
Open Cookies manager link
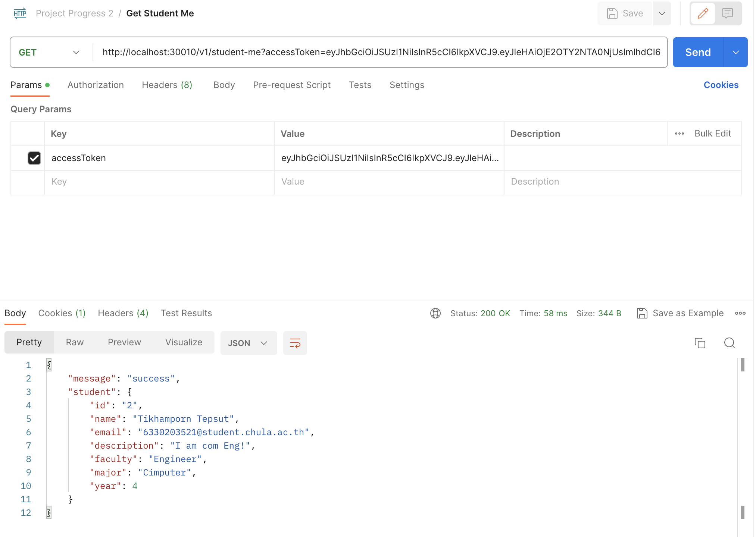click(721, 85)
